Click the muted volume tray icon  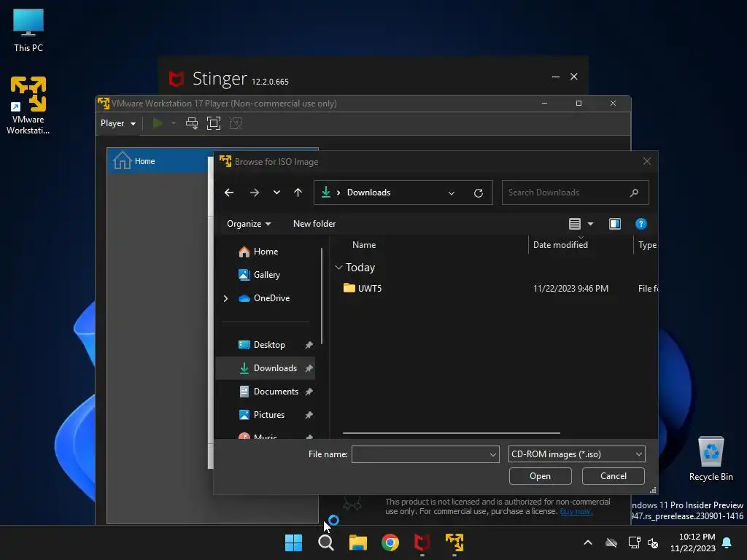653,542
